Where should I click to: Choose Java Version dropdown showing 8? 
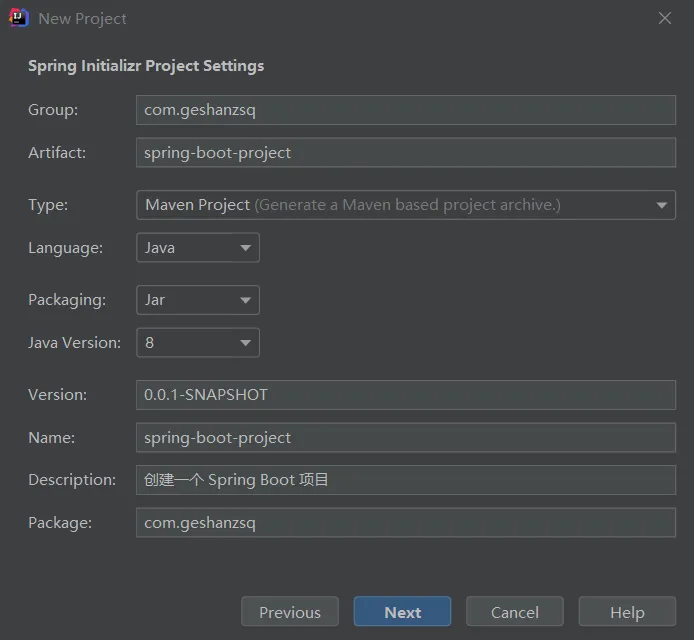(x=198, y=343)
